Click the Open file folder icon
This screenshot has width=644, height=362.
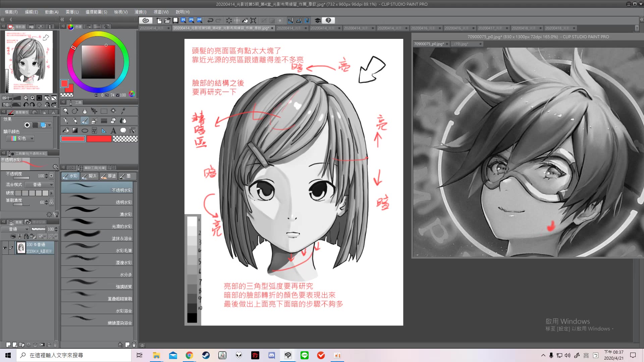(x=167, y=20)
